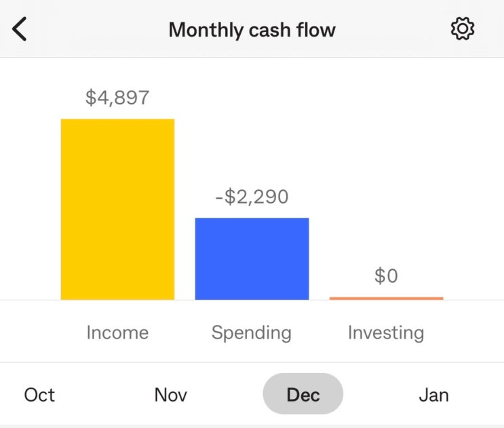Tap the orange Investing bar line
This screenshot has height=428, width=504.
click(x=386, y=298)
